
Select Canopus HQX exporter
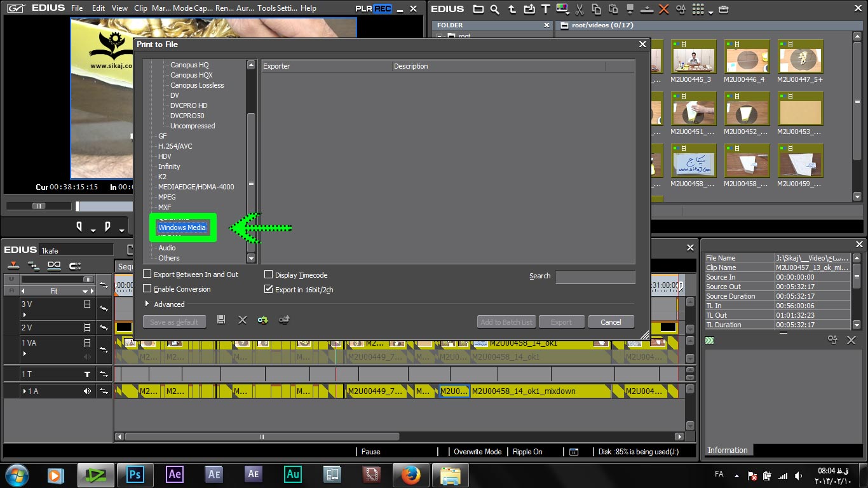coord(191,75)
